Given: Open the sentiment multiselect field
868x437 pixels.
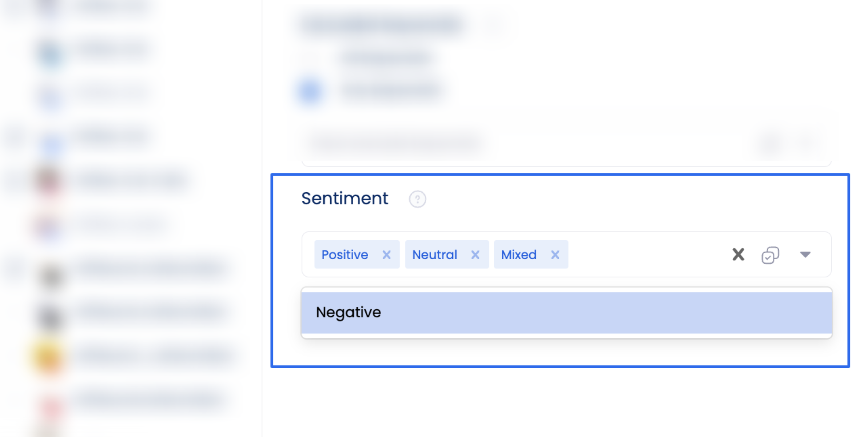Looking at the screenshot, I should [637, 254].
